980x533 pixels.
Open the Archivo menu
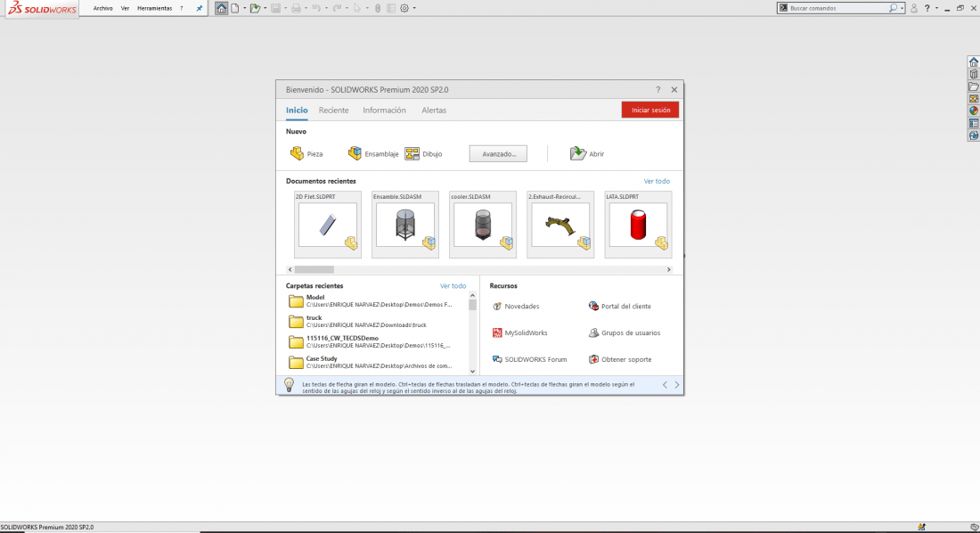[103, 9]
